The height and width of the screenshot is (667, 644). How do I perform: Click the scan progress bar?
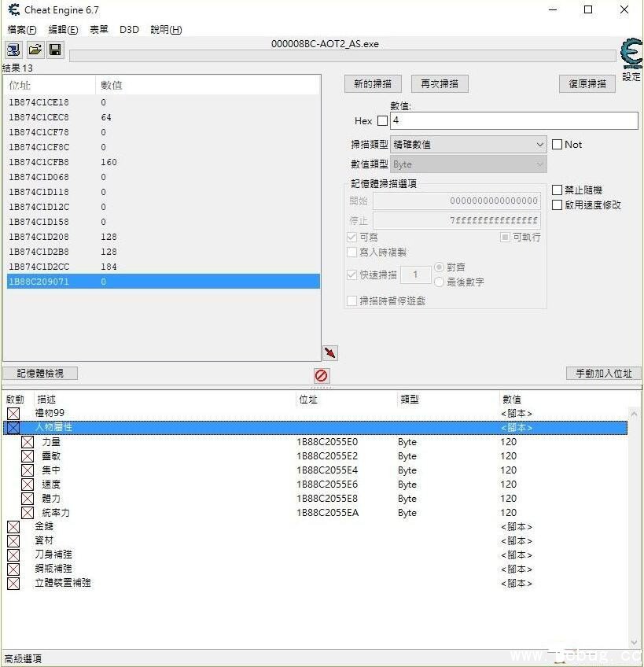coord(342,56)
